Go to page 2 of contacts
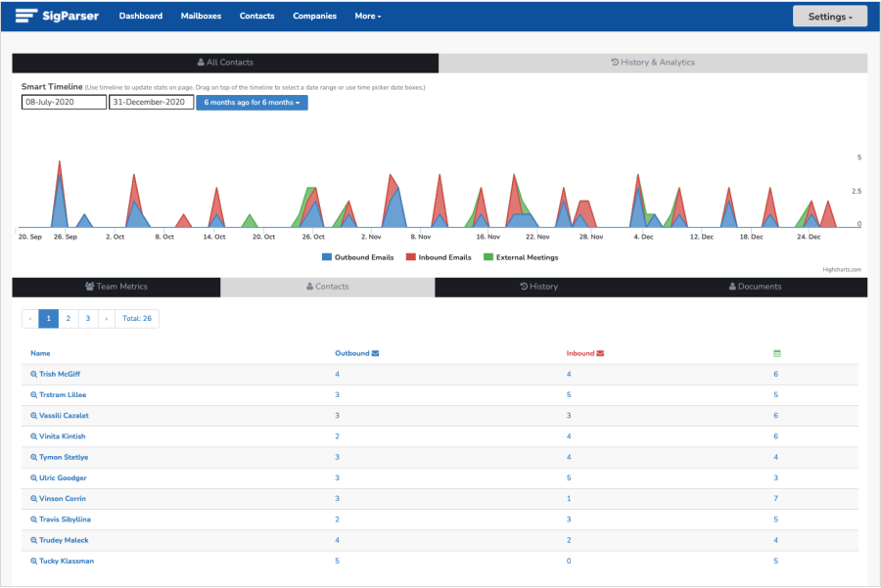 pos(68,318)
